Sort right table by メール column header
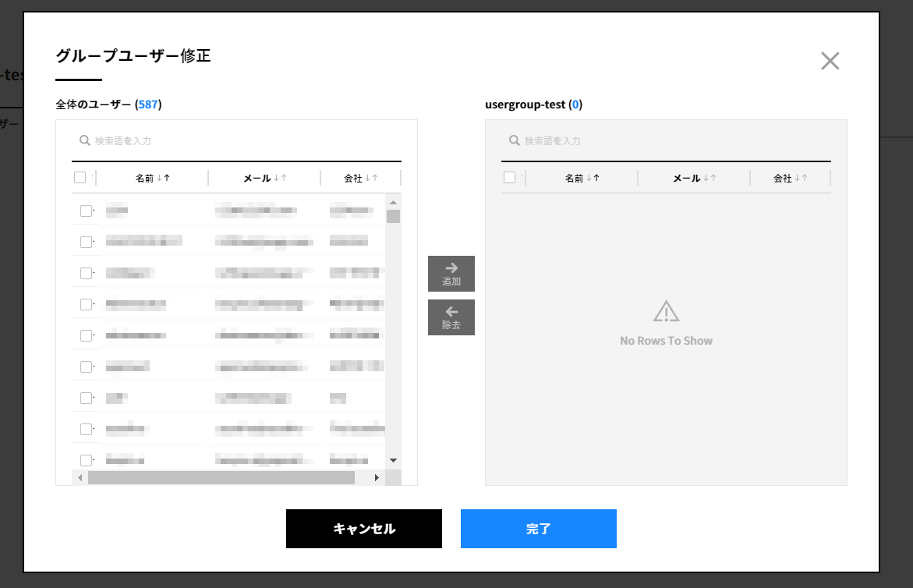Image resolution: width=913 pixels, height=588 pixels. point(686,178)
